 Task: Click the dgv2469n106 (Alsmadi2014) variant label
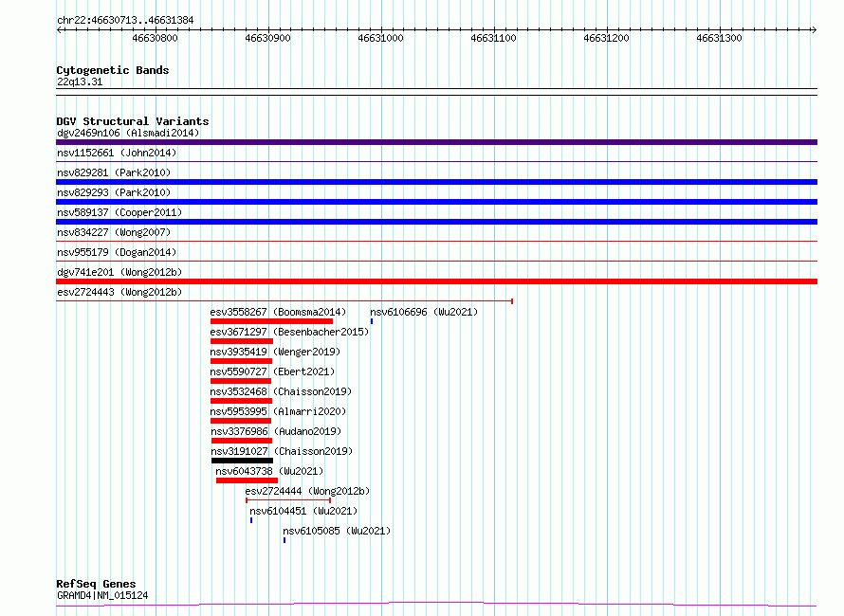point(128,133)
